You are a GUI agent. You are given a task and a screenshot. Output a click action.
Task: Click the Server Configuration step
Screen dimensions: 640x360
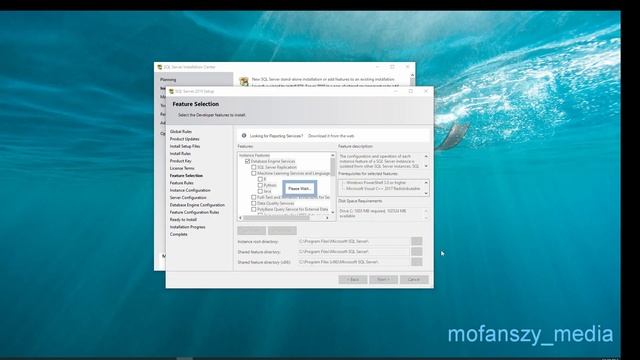click(x=188, y=198)
